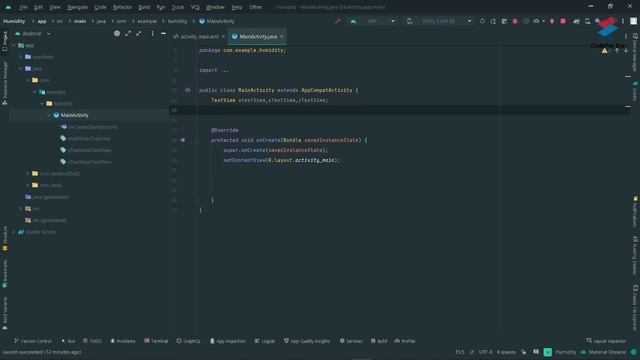The image size is (640, 360).
Task: Click the override gutter icon beside onCreate
Action: pos(182,140)
